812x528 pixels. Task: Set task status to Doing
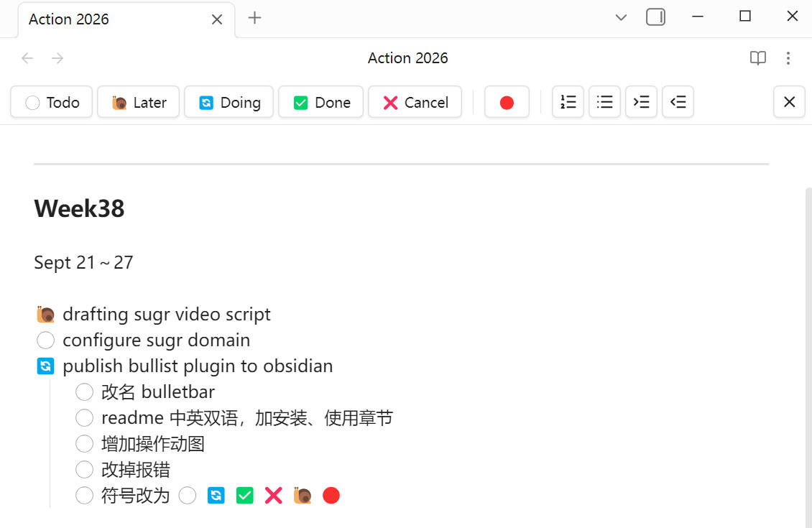(x=229, y=102)
